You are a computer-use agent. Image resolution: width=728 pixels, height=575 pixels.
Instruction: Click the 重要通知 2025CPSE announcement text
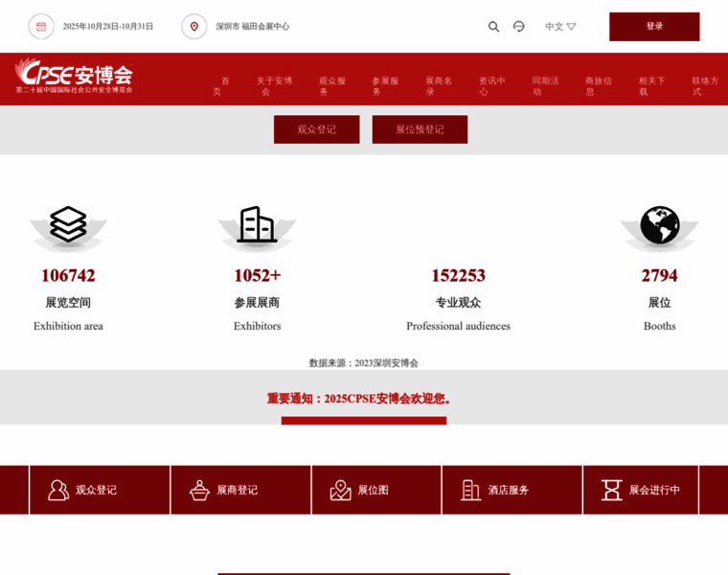(358, 399)
